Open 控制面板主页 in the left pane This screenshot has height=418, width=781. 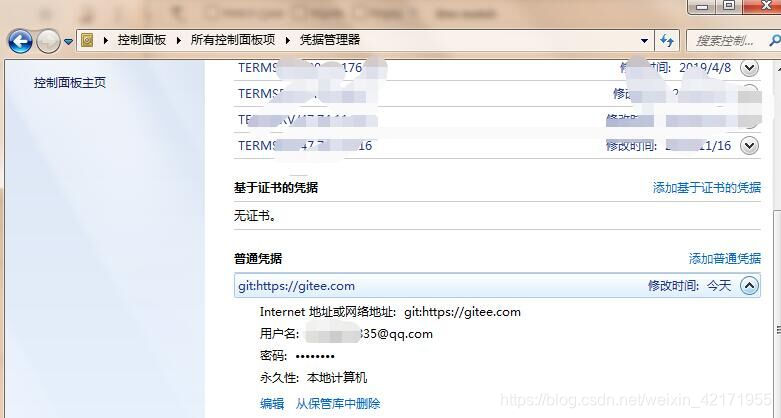click(70, 83)
